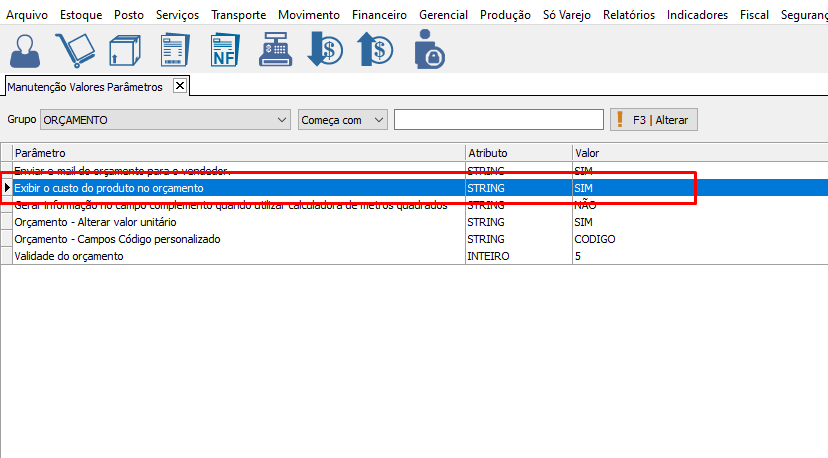
Task: Open the Relatórios menu
Action: [x=629, y=15]
